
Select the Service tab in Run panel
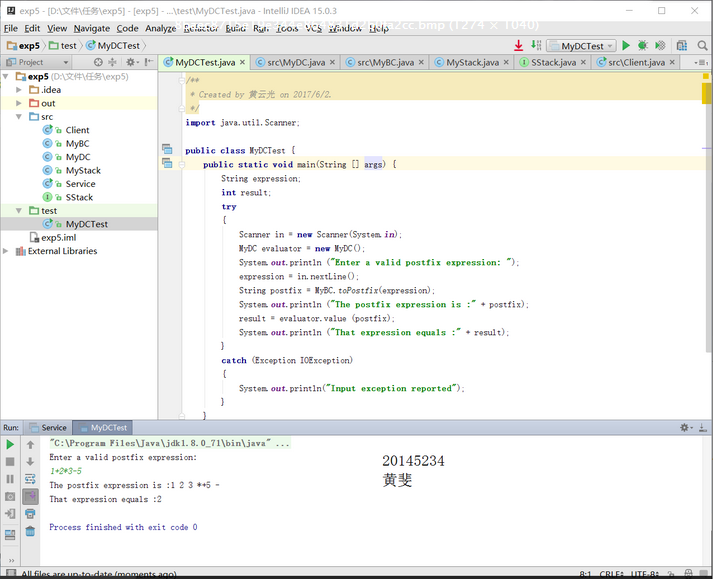tap(48, 428)
